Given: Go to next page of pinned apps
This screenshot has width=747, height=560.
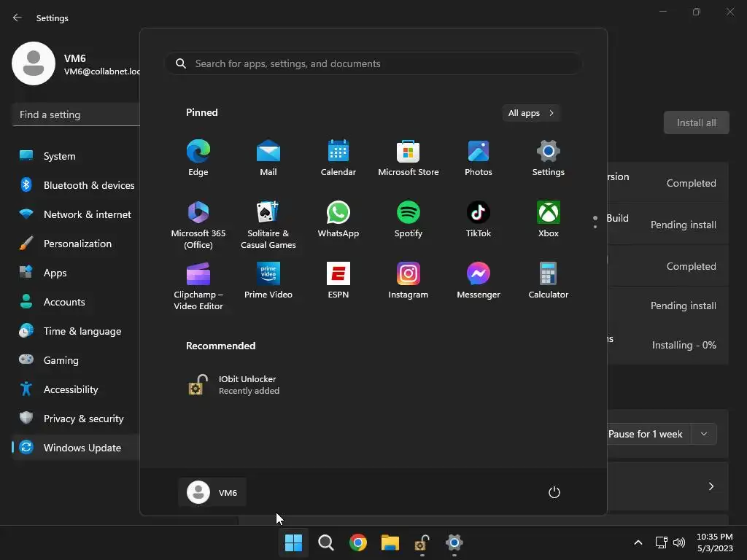Looking at the screenshot, I should (x=595, y=227).
